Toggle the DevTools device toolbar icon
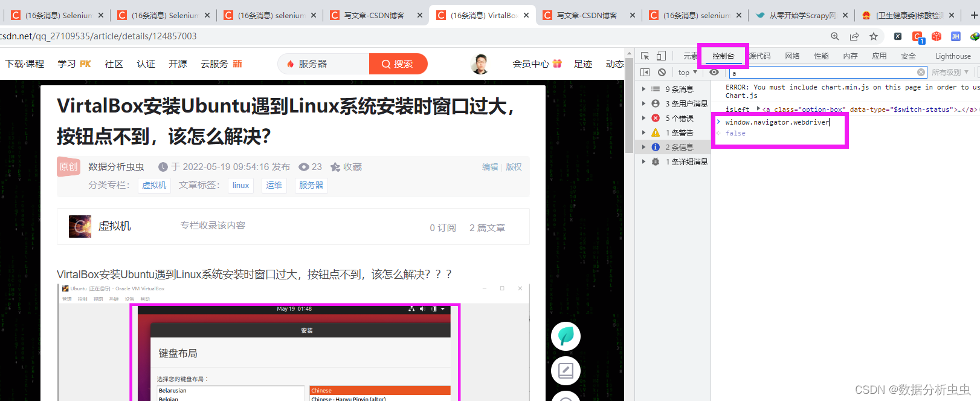 tap(661, 56)
